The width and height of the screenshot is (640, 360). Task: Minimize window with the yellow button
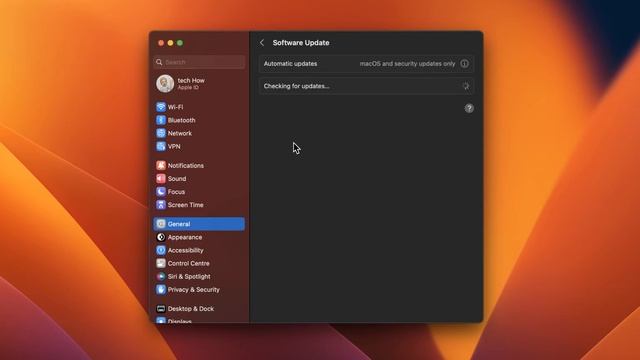[170, 43]
